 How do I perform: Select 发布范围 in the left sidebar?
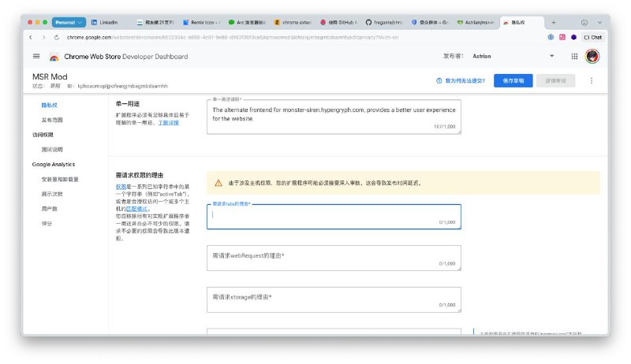(52, 120)
